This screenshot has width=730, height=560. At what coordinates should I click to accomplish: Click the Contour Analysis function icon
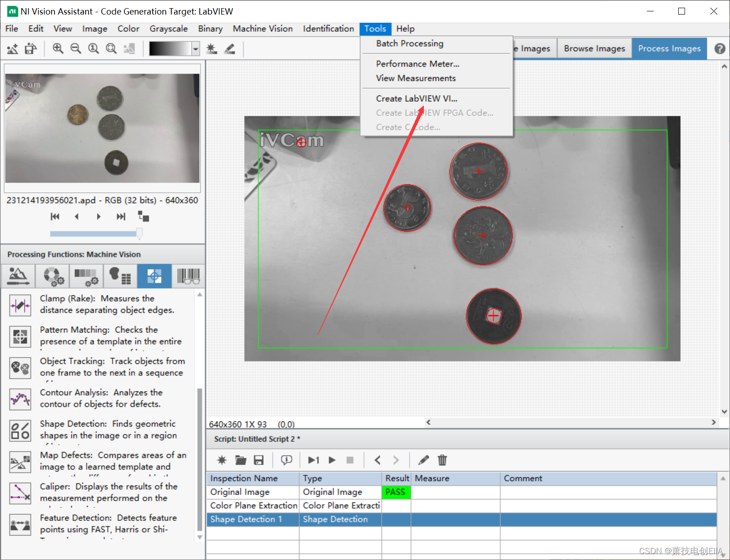20,399
